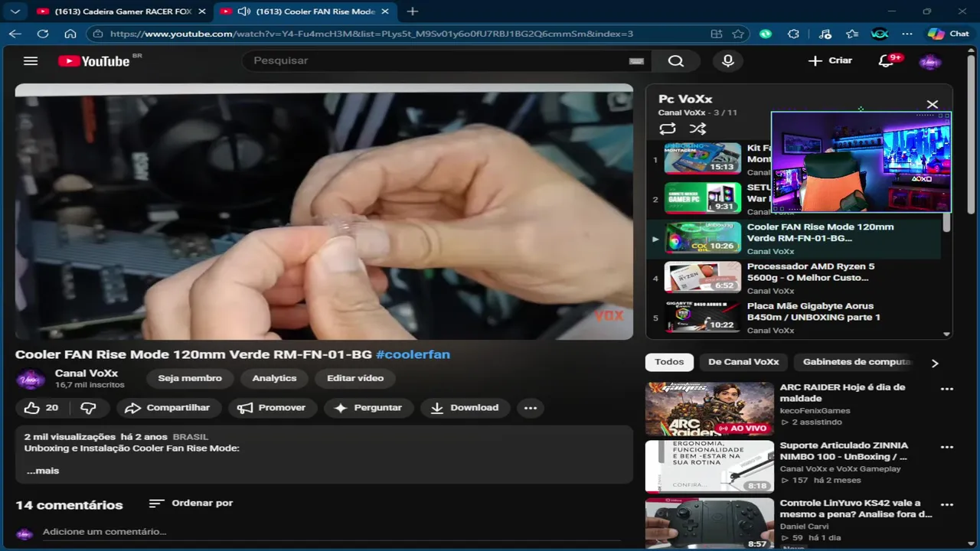This screenshot has height=551, width=980.
Task: Toggle playlist shuffle
Action: tap(697, 129)
